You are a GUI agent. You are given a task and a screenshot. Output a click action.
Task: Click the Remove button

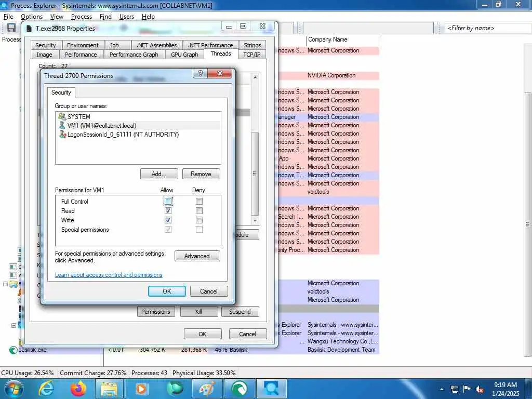point(201,174)
